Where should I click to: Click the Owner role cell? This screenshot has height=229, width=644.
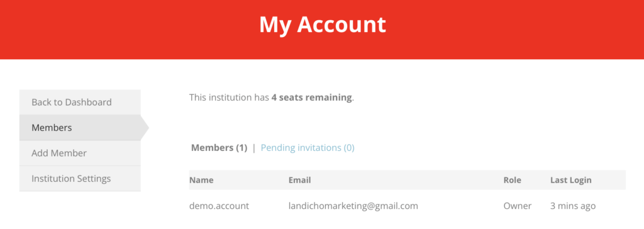518,206
